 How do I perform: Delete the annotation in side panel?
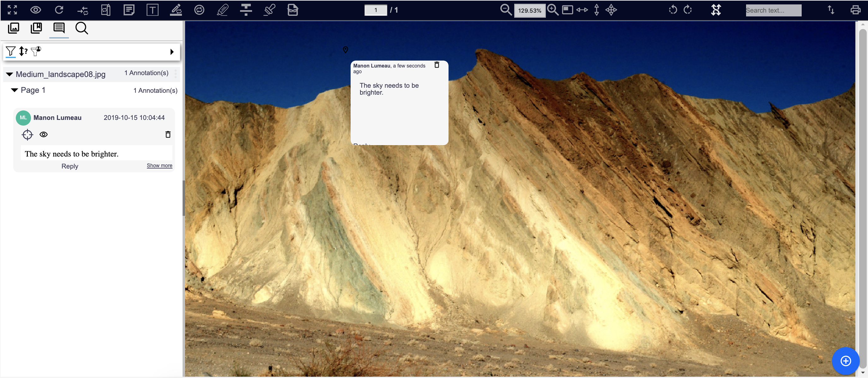point(168,135)
